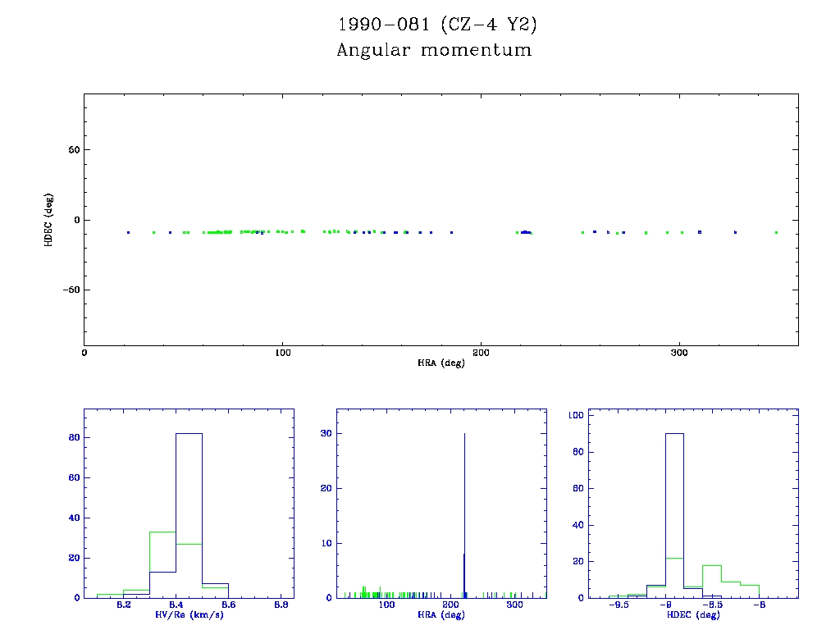Viewport: 840px width, 630px height.
Task: Click the rightmost green point in scatter plot
Action: coord(776,233)
